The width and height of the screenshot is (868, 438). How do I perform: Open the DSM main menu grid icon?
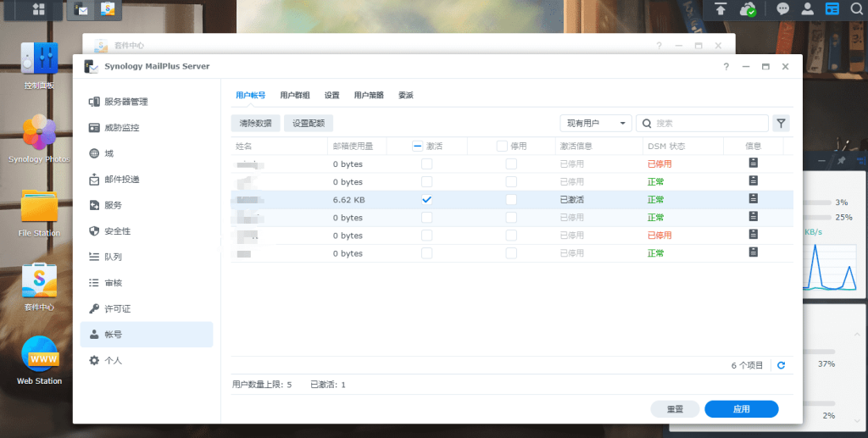[x=39, y=10]
